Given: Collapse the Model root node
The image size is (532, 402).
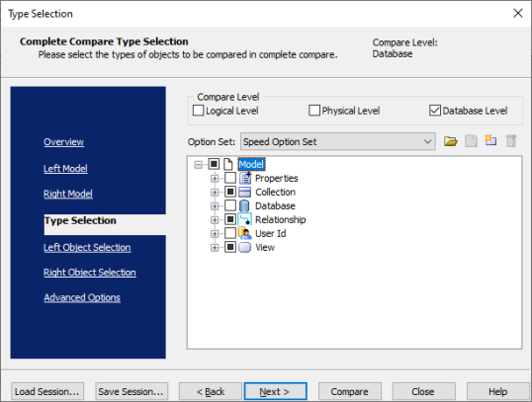Looking at the screenshot, I should (x=198, y=165).
